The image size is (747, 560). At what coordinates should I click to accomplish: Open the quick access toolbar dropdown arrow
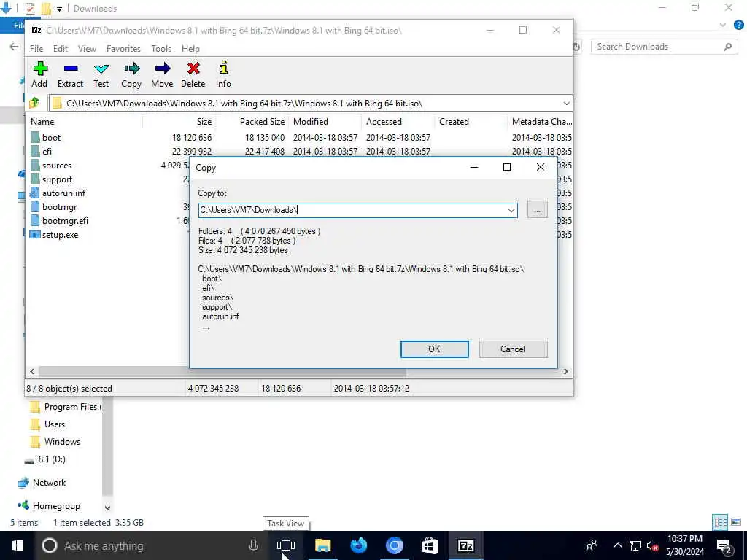60,9
